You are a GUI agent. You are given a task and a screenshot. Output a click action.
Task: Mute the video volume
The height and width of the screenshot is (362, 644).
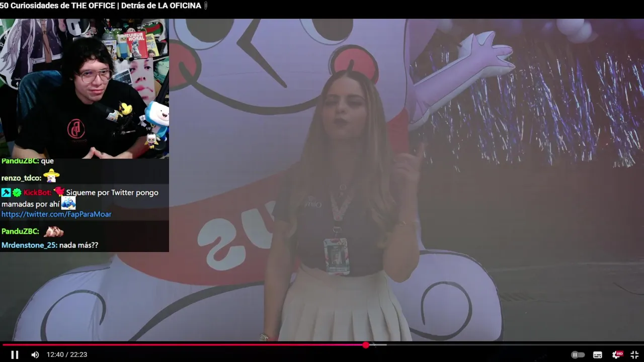[35, 355]
